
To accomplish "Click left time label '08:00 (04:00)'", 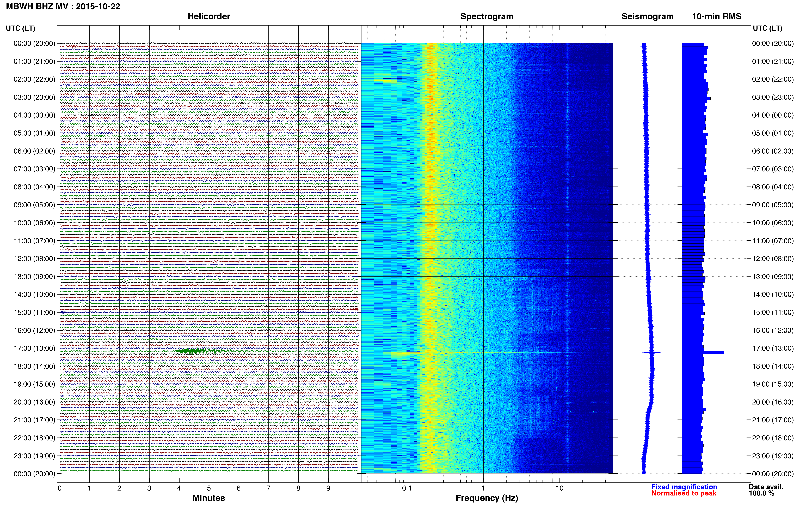I will click(x=34, y=187).
